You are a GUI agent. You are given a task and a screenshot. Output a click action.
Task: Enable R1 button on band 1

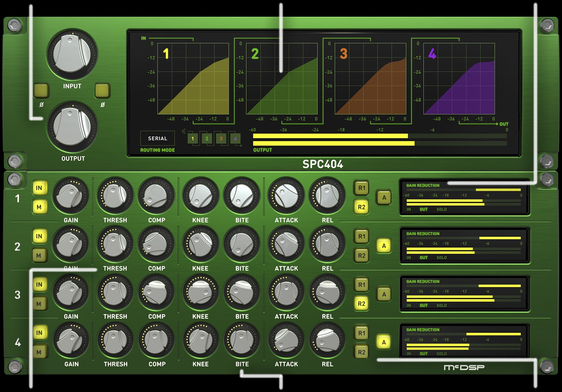pyautogui.click(x=362, y=188)
